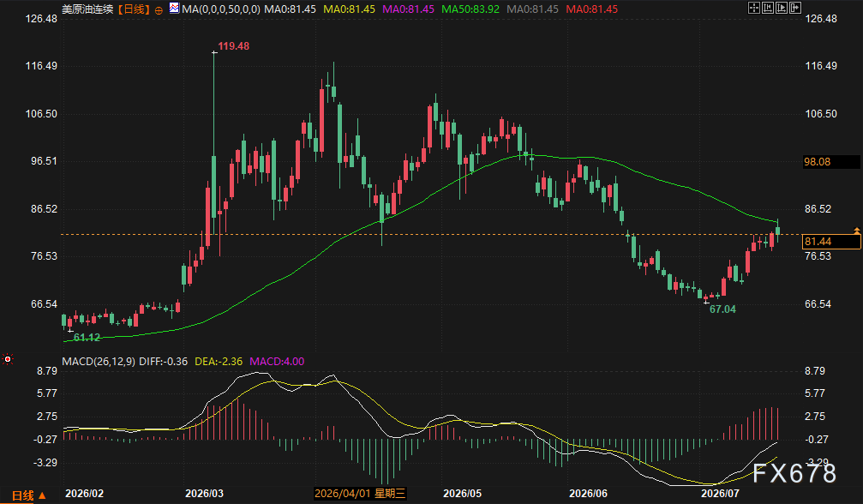Viewport: 863px width, 504px height.
Task: Click the 美原油连续 symbol title
Action: (87, 9)
